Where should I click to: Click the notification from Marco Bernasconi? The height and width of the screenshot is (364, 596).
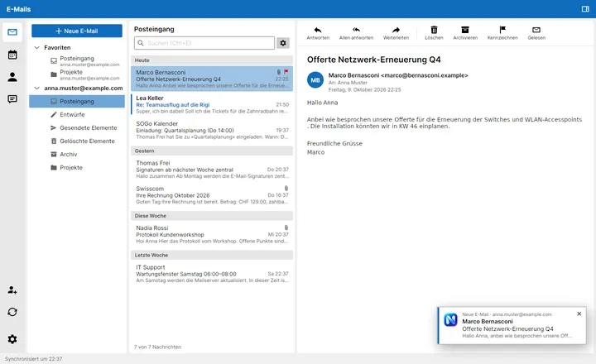tap(512, 325)
